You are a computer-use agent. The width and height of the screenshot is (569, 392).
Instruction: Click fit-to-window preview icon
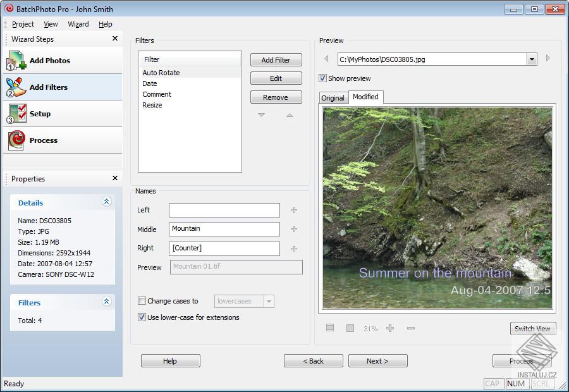(x=330, y=328)
